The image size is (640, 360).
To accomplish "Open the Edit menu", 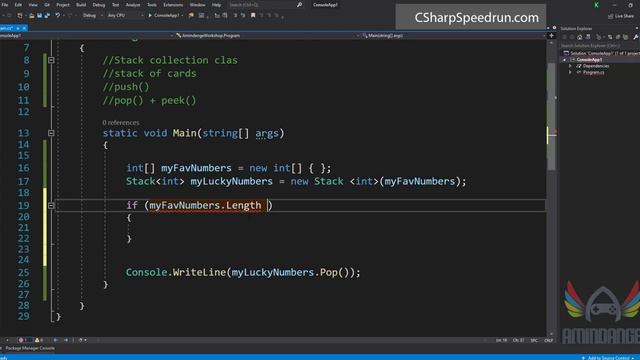I will (18, 5).
